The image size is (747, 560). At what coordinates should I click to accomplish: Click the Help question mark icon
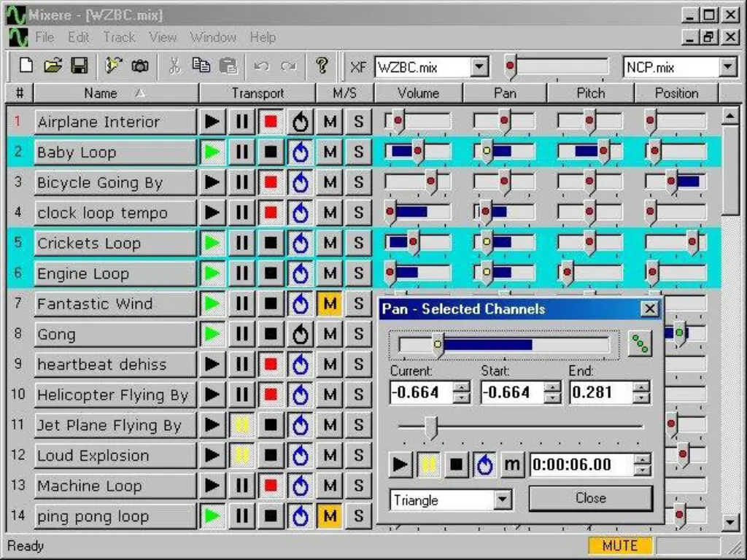coord(322,66)
